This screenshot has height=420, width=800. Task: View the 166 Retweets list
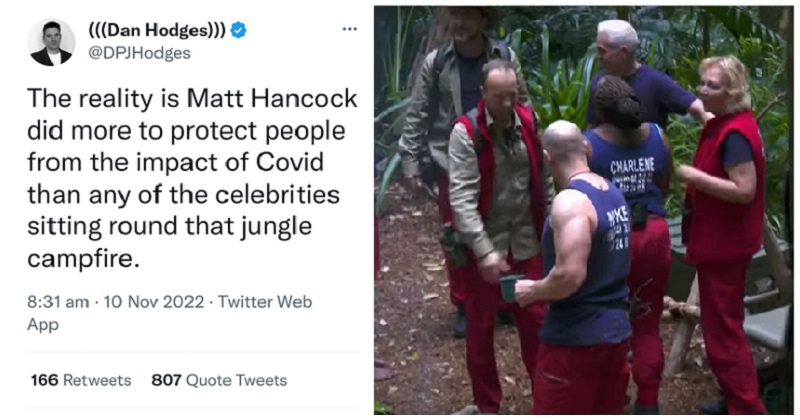(81, 380)
